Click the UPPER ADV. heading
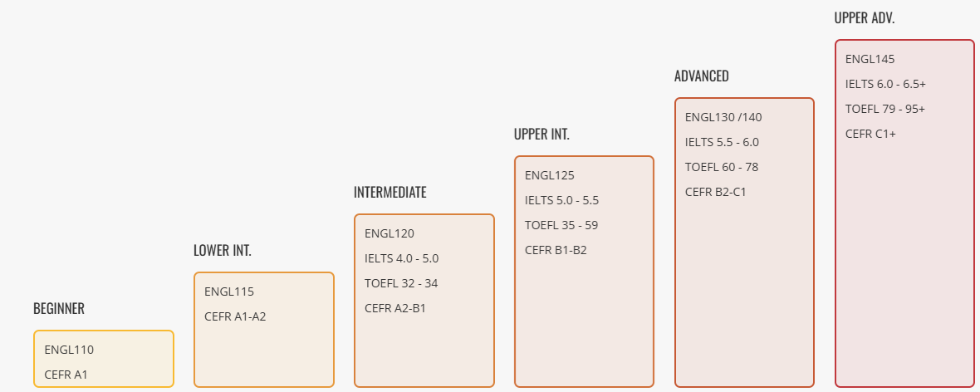980x392 pixels. pyautogui.click(x=865, y=18)
